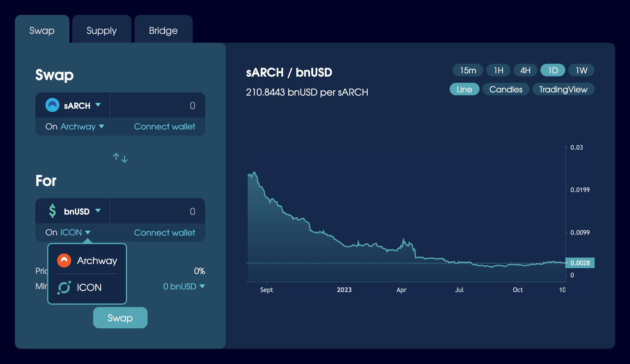Click the Connect wallet button for sARCH
The width and height of the screenshot is (630, 364).
click(165, 126)
